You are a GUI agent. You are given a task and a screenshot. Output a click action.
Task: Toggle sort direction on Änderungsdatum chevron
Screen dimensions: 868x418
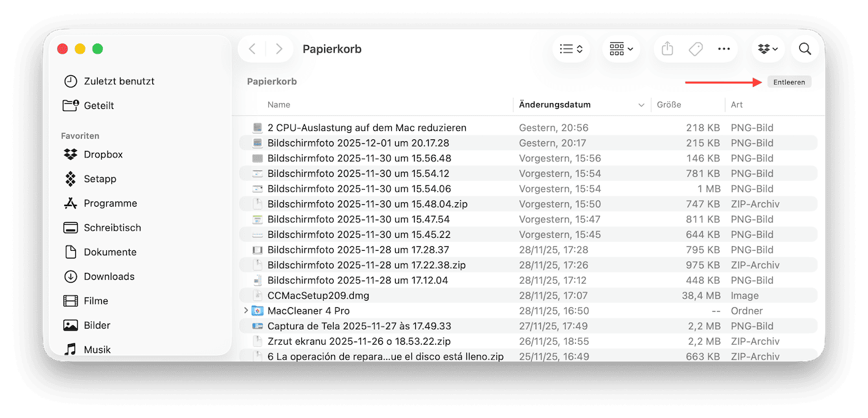pyautogui.click(x=641, y=104)
